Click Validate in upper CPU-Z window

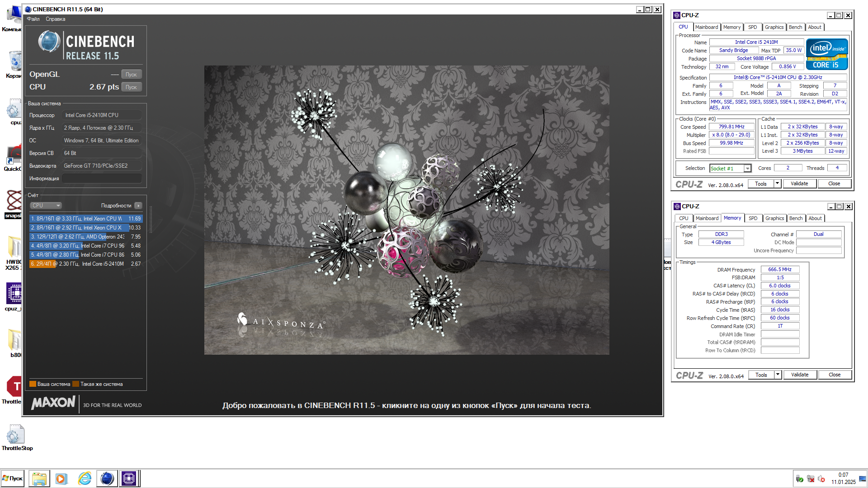(799, 184)
